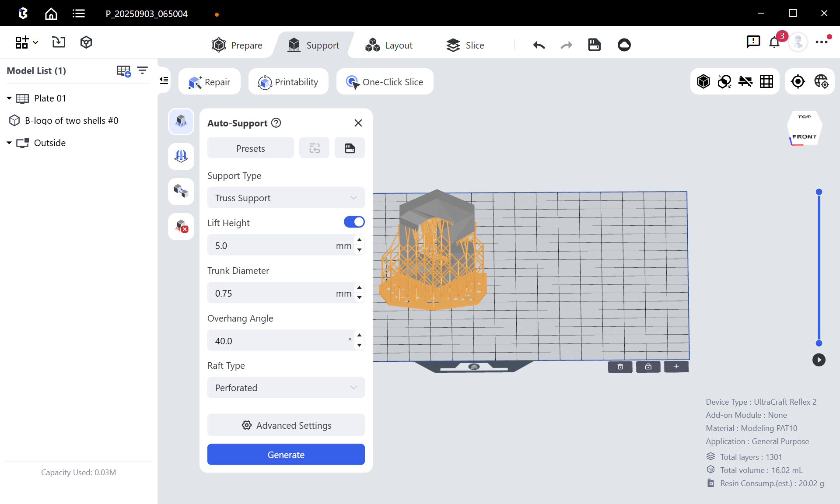Screen dimensions: 840x504
Task: Collapse the Plate 01 tree node
Action: click(9, 98)
